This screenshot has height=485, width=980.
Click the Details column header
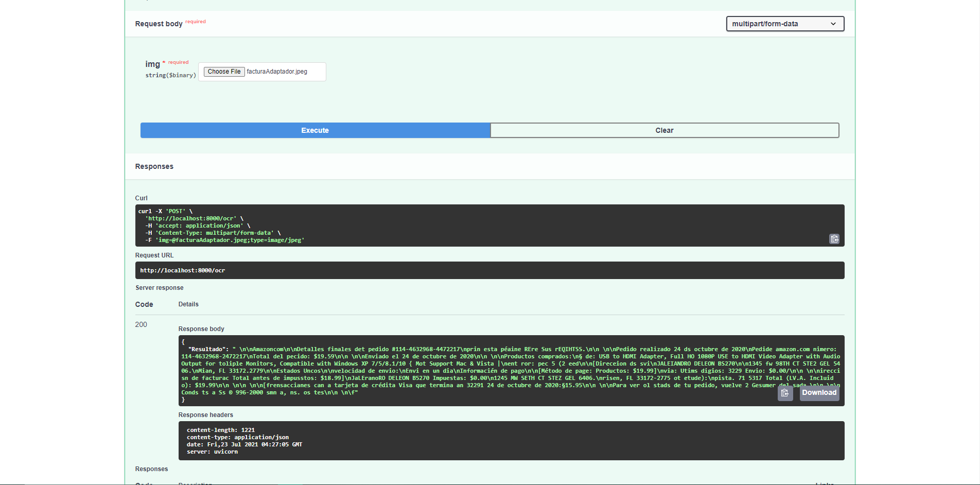tap(188, 304)
